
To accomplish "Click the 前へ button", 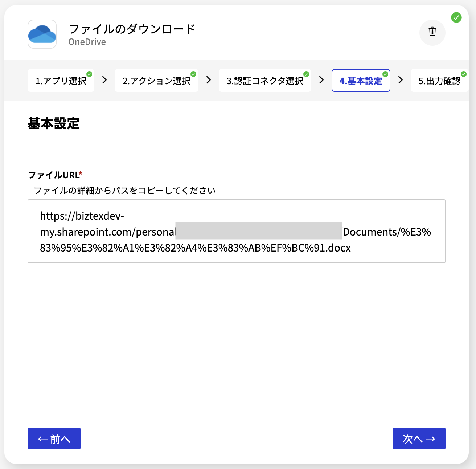I will coord(54,439).
